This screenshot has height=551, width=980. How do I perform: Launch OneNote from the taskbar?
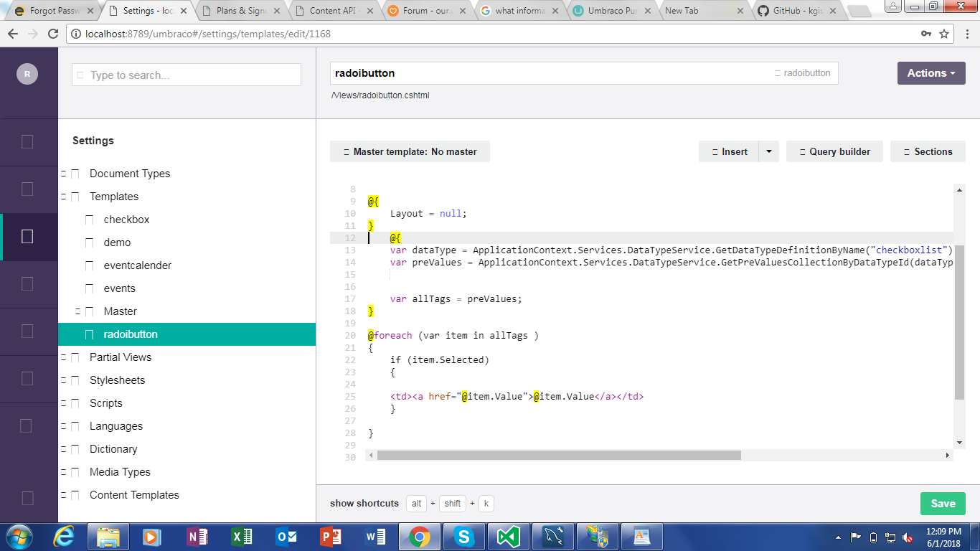[197, 537]
